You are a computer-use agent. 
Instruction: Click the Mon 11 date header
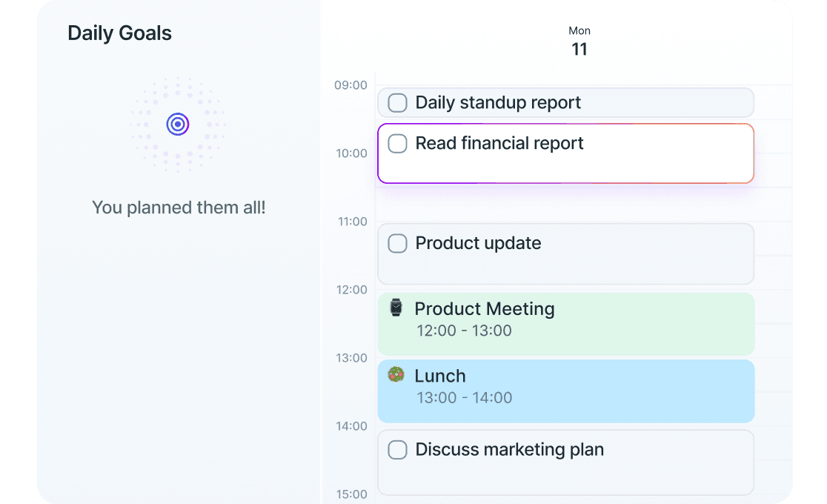tap(579, 42)
